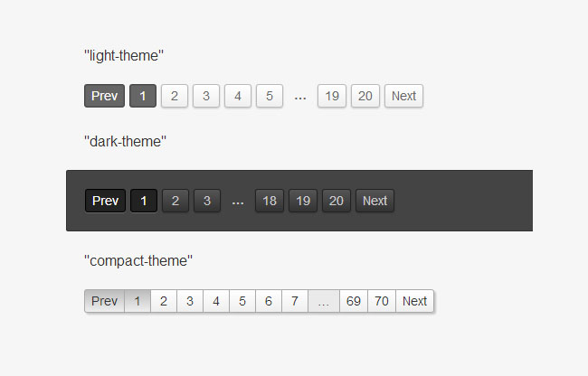Viewport: 588px width, 376px height.
Task: Select page 1 in dark-theme pagination
Action: point(144,201)
